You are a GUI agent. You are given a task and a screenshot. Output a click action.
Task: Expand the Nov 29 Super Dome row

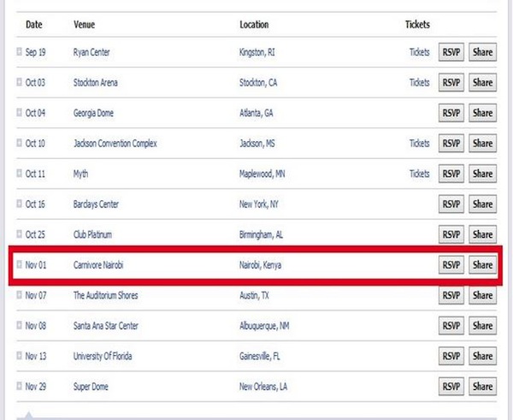point(19,387)
